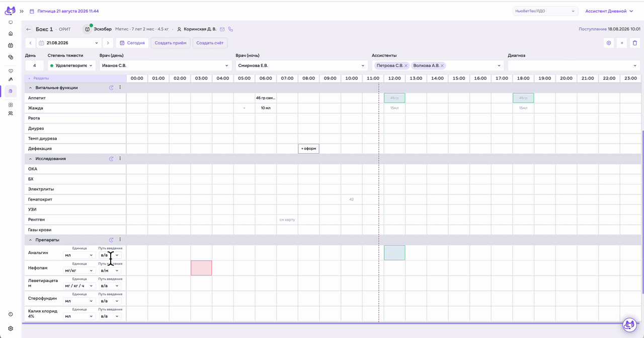Open the cat chat assistant bubble
The image size is (644, 338).
[x=629, y=325]
